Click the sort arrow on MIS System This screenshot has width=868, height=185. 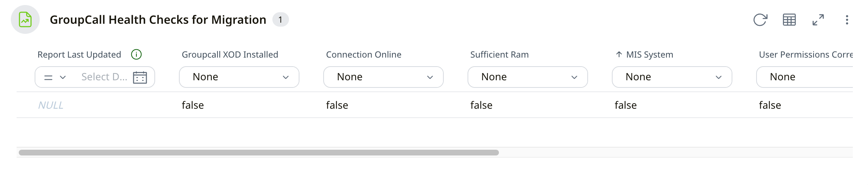pos(619,55)
